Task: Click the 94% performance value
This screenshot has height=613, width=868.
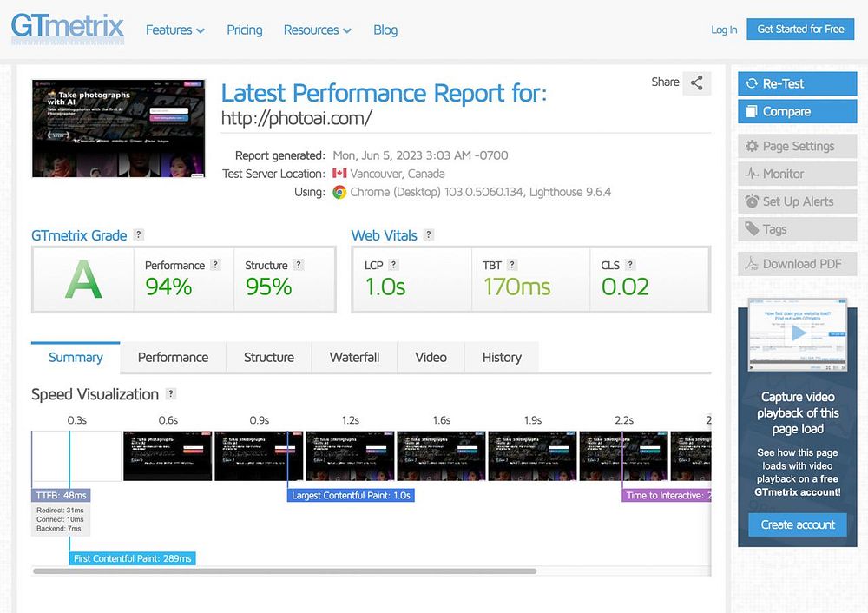Action: 168,287
